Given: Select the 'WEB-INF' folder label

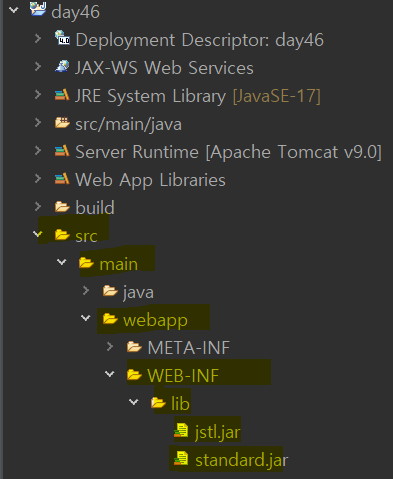Looking at the screenshot, I should click(x=183, y=376).
